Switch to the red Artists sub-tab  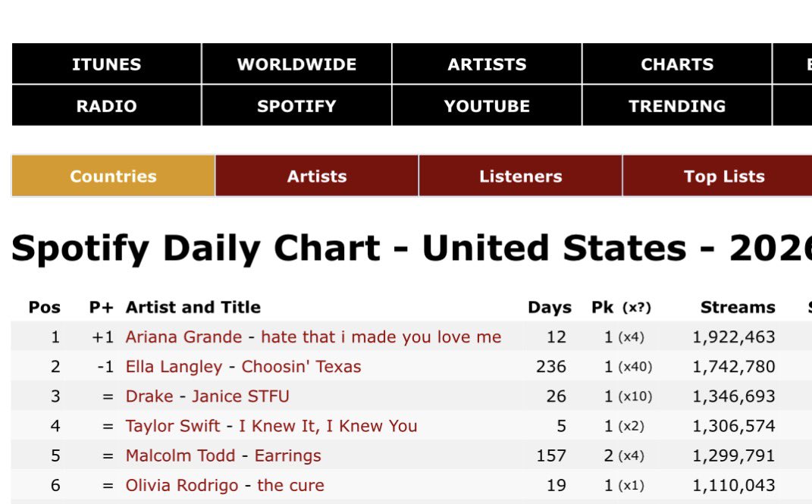click(x=317, y=176)
